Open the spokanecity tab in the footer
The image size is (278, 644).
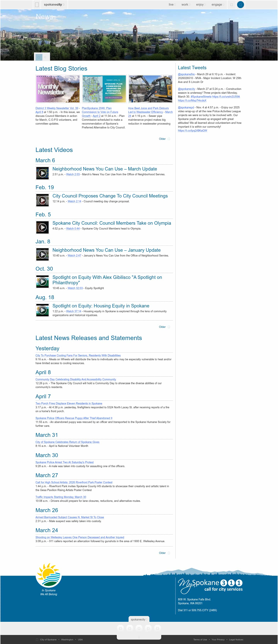(139, 620)
